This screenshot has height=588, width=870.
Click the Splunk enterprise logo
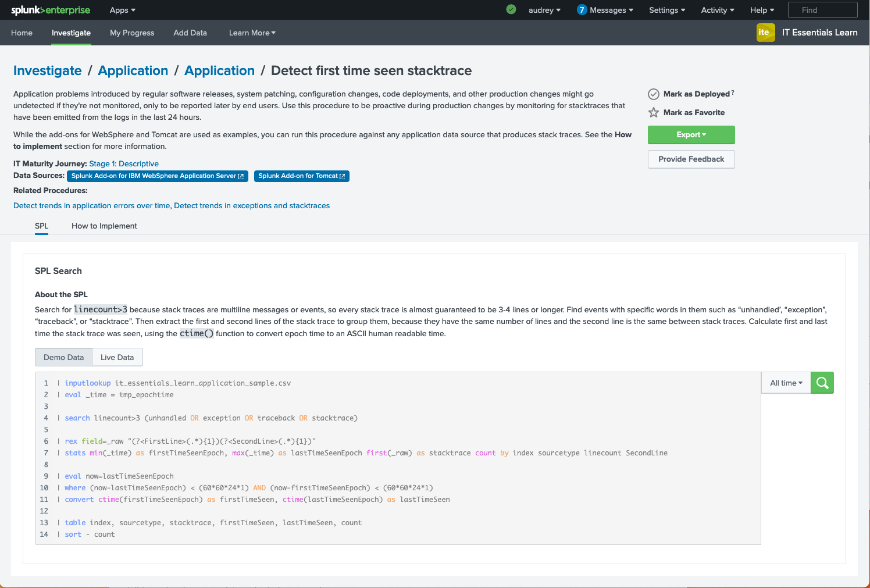tap(51, 10)
